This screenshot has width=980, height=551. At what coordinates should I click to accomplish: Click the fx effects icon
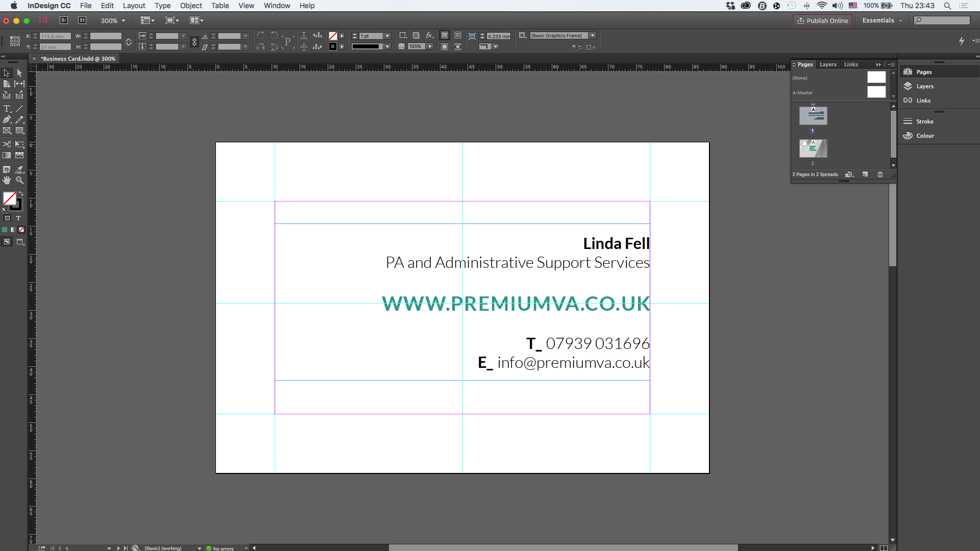pos(430,35)
